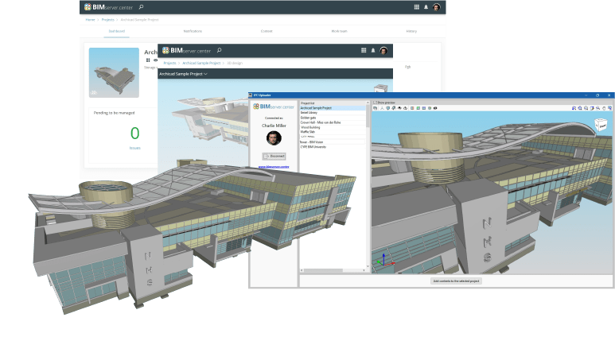This screenshot has height=364, width=615.
Task: Open the www.bimserver.center link
Action: pyautogui.click(x=274, y=167)
